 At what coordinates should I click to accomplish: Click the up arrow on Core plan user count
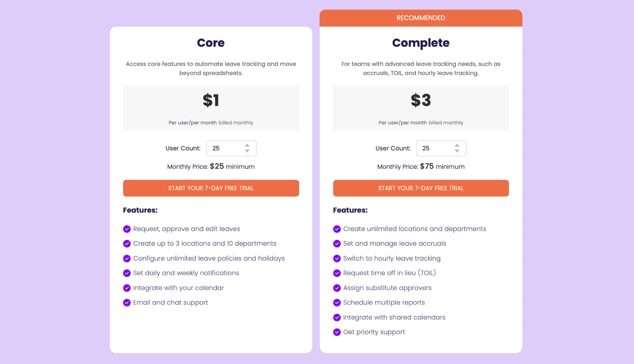coord(248,145)
